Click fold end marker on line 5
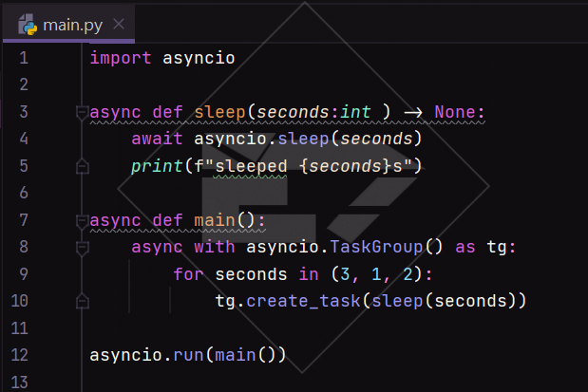The height and width of the screenshot is (392, 588). (x=82, y=166)
